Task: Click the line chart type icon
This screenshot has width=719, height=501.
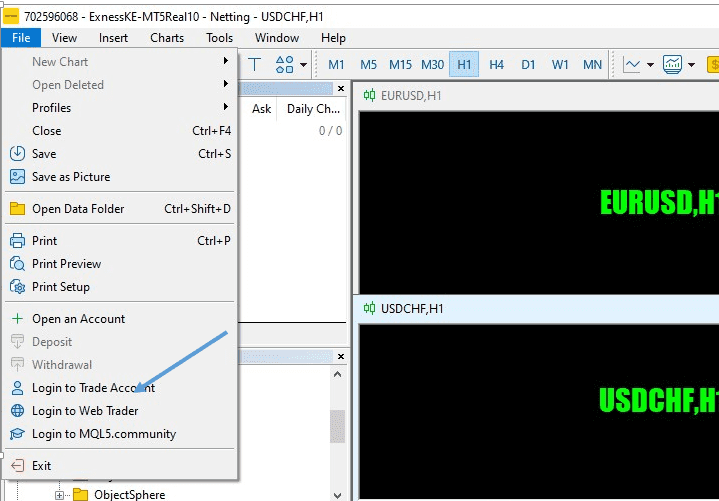Action: point(632,65)
